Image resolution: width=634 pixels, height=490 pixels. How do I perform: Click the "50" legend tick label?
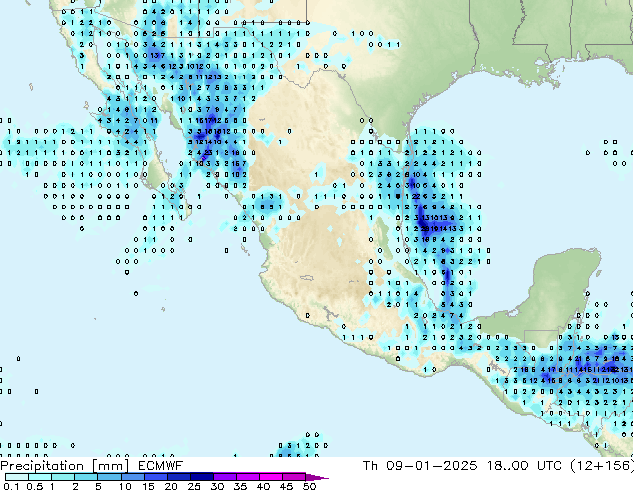pyautogui.click(x=309, y=486)
